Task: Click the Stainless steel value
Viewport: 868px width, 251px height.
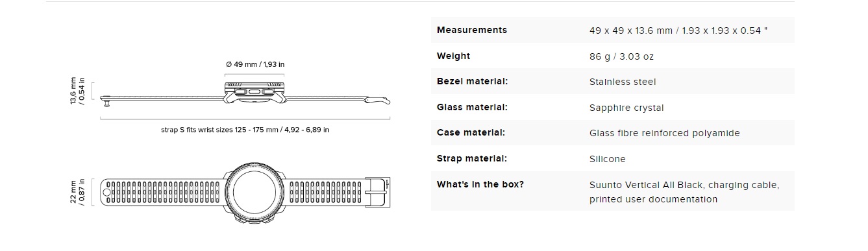Action: [623, 82]
